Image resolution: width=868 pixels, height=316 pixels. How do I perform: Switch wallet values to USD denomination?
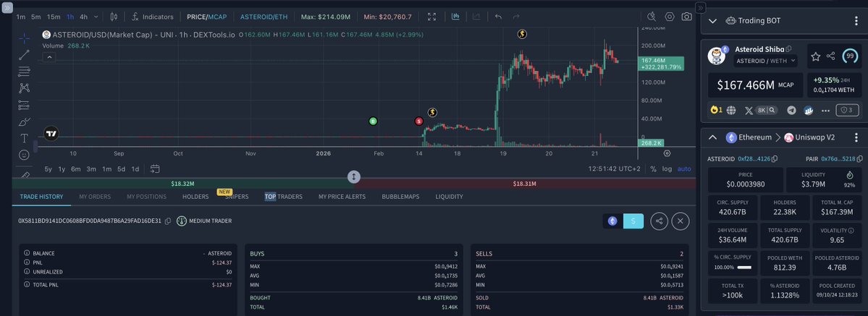(x=633, y=221)
